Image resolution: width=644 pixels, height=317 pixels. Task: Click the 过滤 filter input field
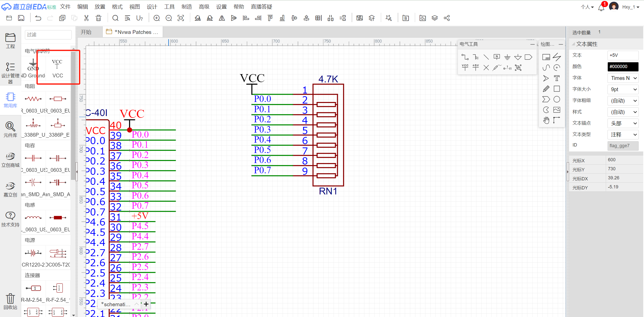(x=48, y=35)
